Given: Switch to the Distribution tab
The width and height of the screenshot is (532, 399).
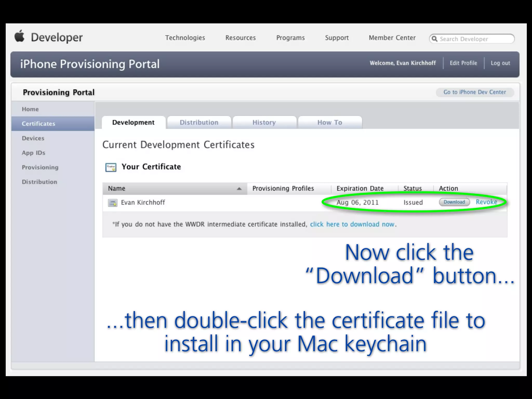Looking at the screenshot, I should [x=199, y=122].
